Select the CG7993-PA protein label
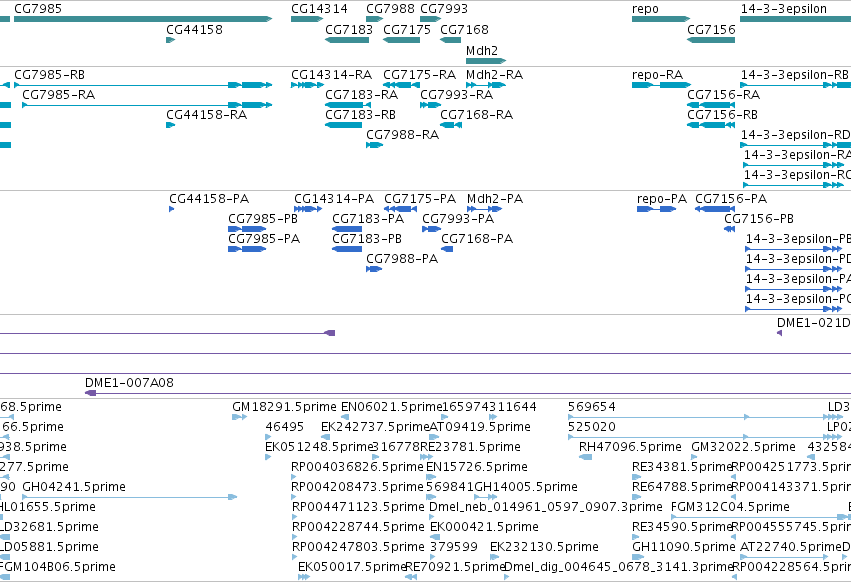 (x=458, y=219)
